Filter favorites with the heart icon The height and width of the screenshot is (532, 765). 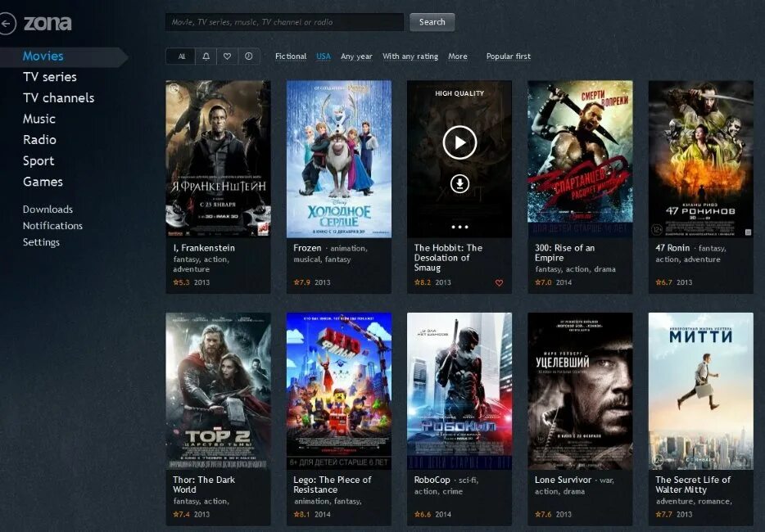click(x=228, y=56)
